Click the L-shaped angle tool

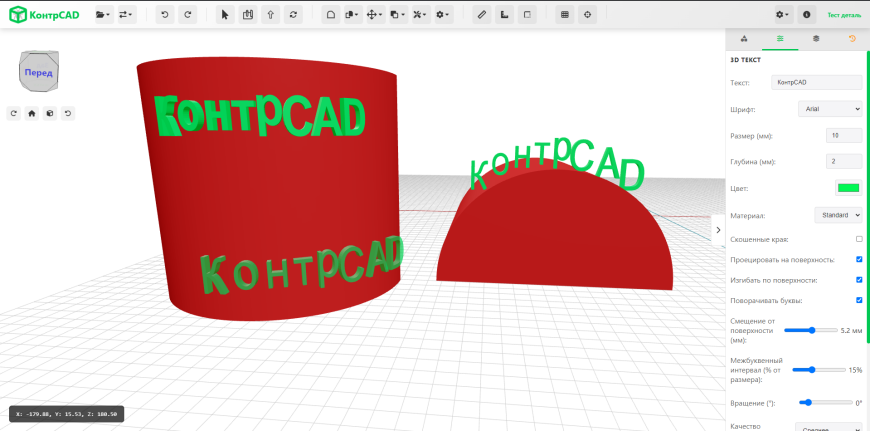point(504,15)
